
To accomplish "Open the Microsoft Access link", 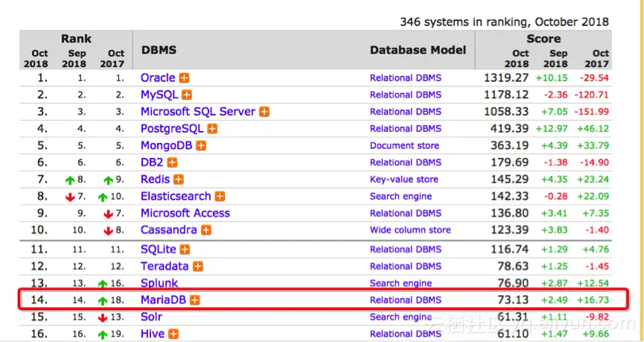I will pos(185,213).
